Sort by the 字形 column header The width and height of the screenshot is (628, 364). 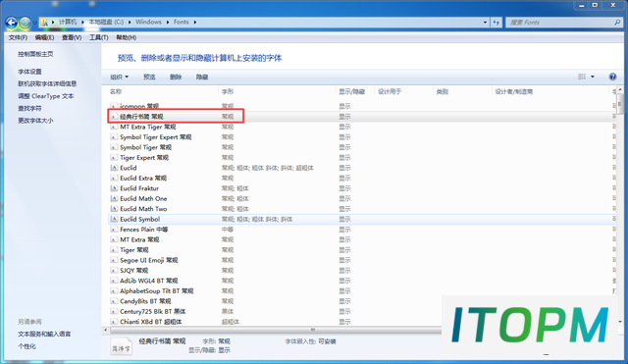(228, 91)
